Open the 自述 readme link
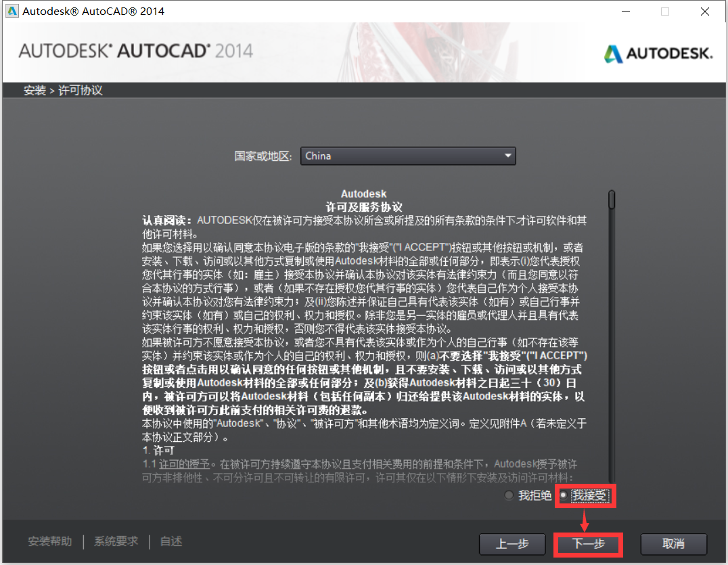Image resolution: width=728 pixels, height=565 pixels. tap(171, 541)
